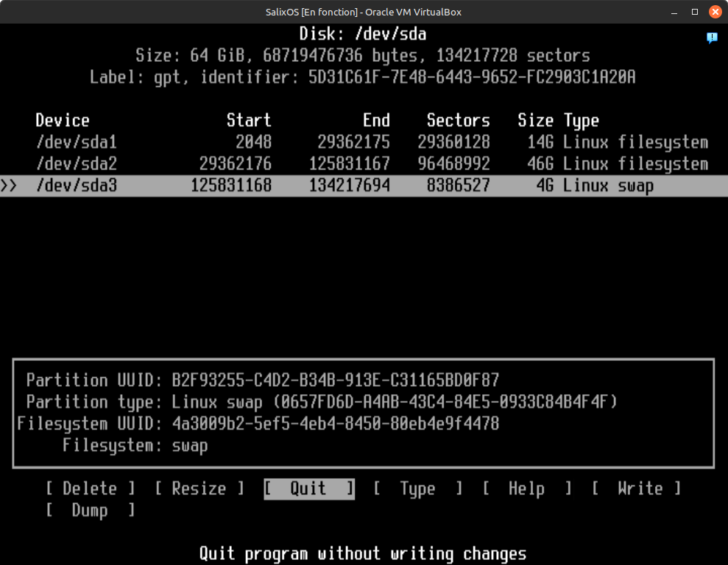Screen dimensions: 728x565
Task: Choose the Resize menu option
Action: pos(199,489)
